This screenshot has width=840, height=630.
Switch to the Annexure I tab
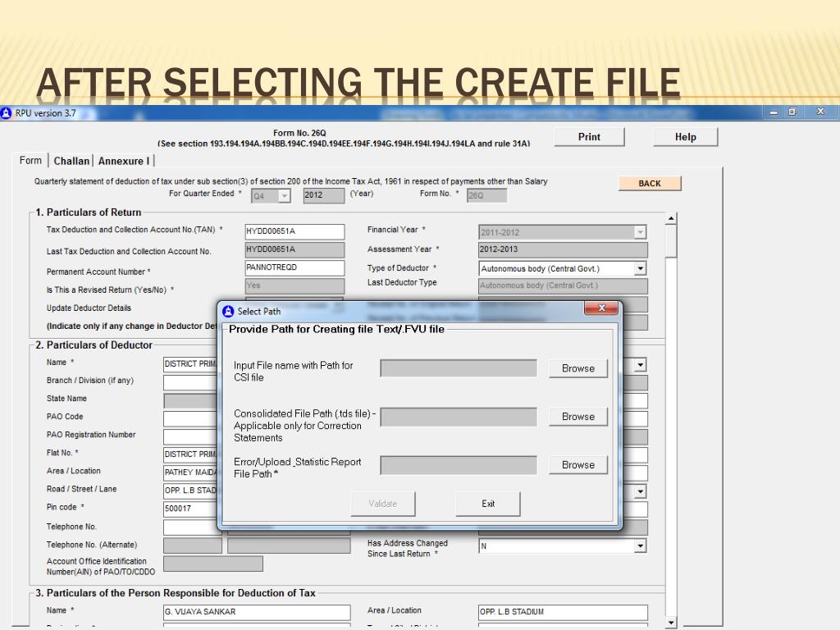[124, 162]
